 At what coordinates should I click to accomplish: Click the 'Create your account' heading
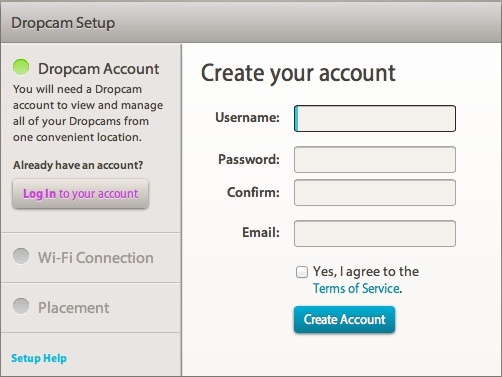pos(298,74)
